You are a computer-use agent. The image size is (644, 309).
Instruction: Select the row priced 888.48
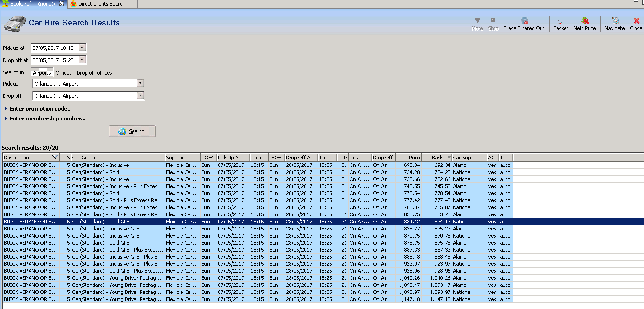[x=258, y=257]
